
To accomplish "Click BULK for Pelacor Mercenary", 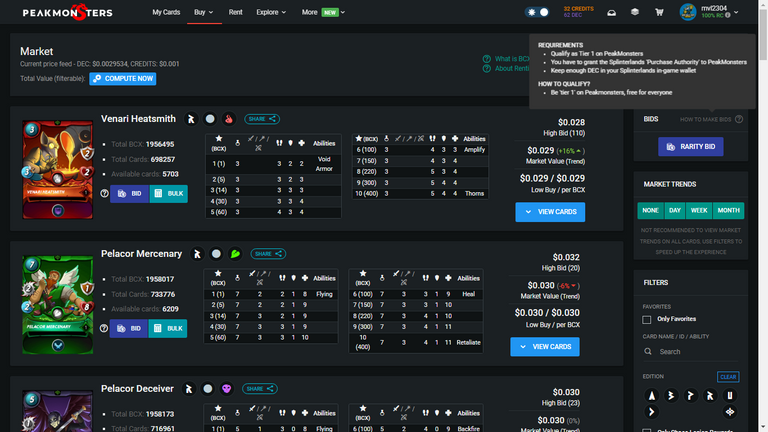I will pos(168,328).
